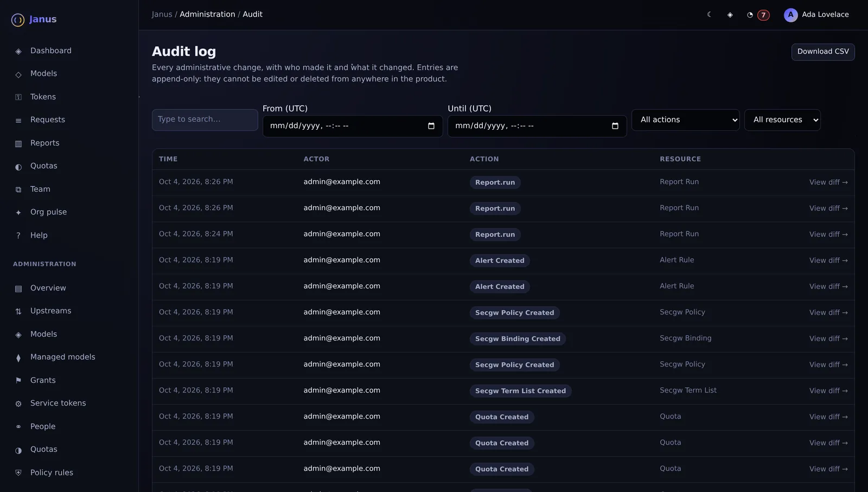Click the Until (UTC) date field
This screenshot has height=492, width=868.
point(537,126)
